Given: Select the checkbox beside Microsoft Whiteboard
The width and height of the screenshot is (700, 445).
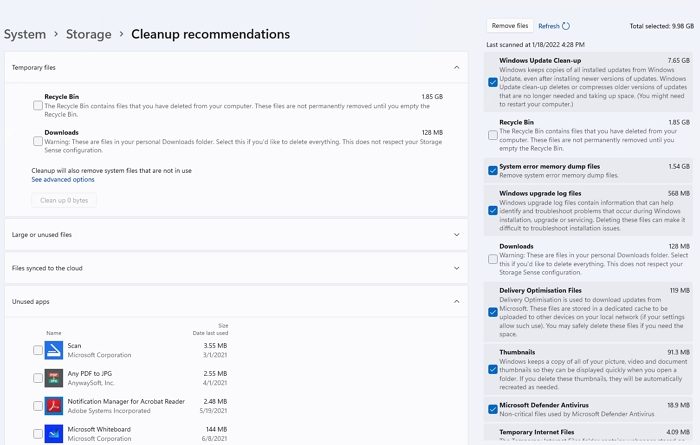Looking at the screenshot, I should [x=38, y=434].
